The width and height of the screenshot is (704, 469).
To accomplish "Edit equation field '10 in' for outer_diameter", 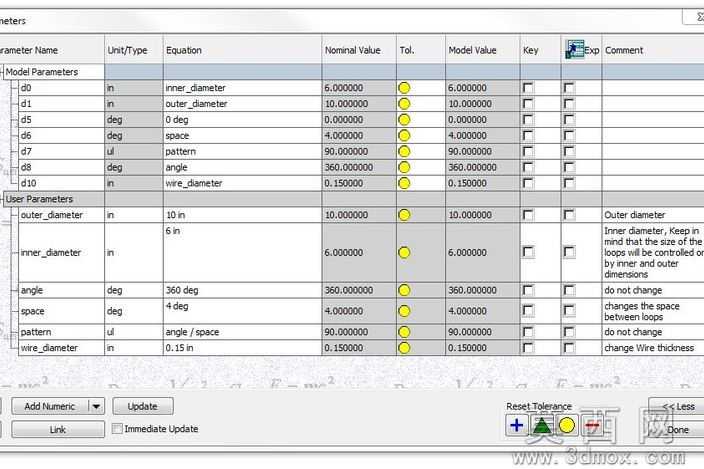I will click(242, 215).
